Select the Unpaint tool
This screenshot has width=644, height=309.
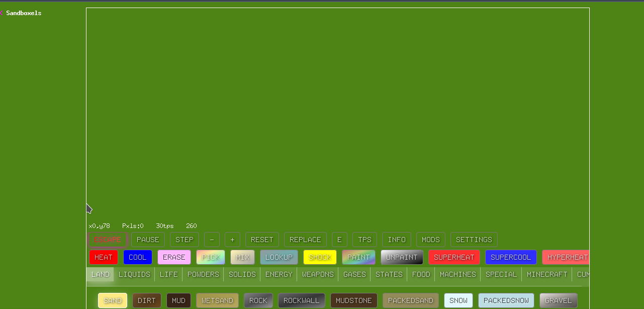pos(402,257)
